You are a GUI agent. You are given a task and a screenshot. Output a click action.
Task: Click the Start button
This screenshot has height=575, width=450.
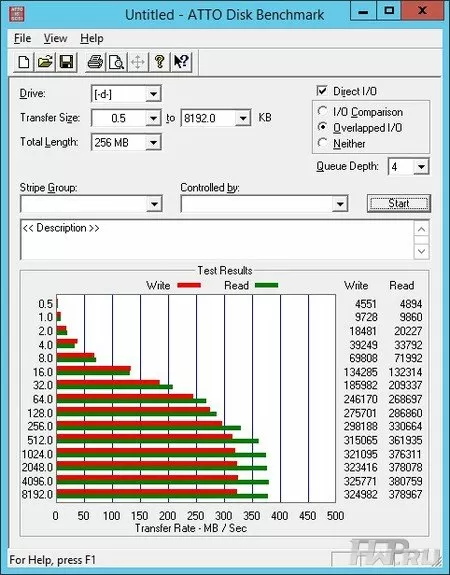coord(399,203)
